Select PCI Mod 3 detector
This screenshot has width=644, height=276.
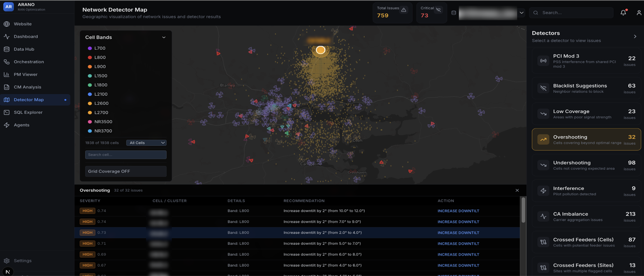586,61
